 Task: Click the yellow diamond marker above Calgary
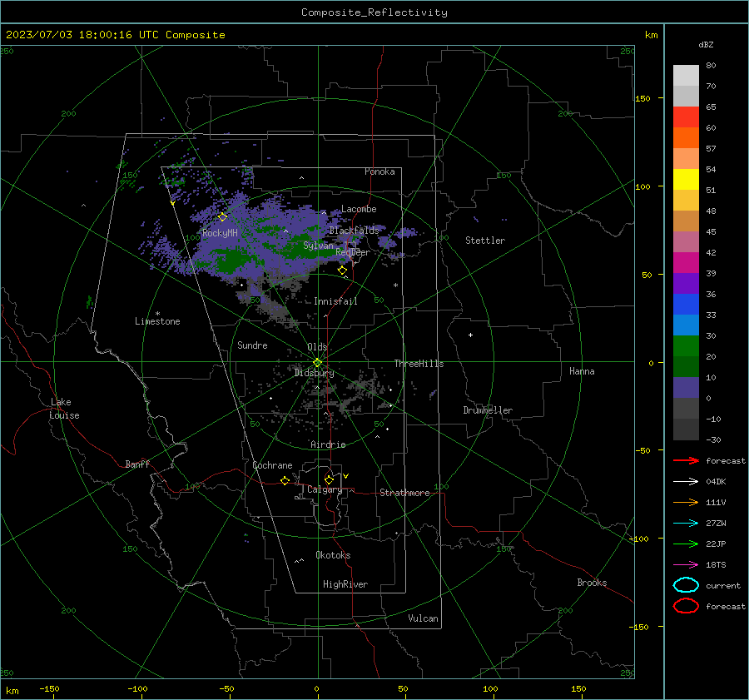(x=329, y=479)
